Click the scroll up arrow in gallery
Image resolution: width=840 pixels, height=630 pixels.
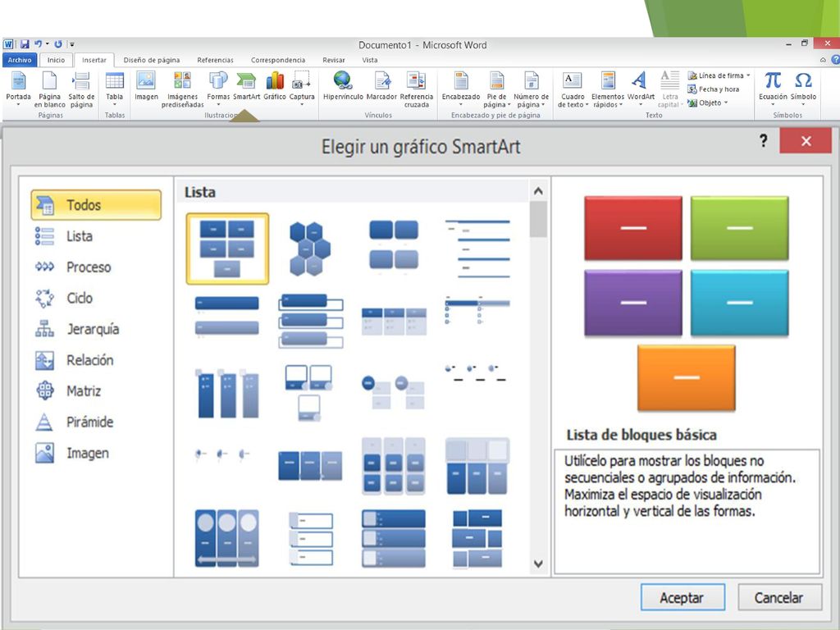(x=538, y=190)
